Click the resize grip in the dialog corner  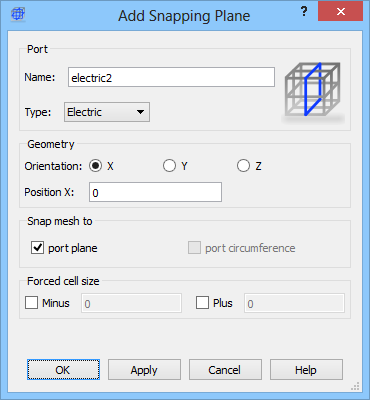tap(355, 386)
